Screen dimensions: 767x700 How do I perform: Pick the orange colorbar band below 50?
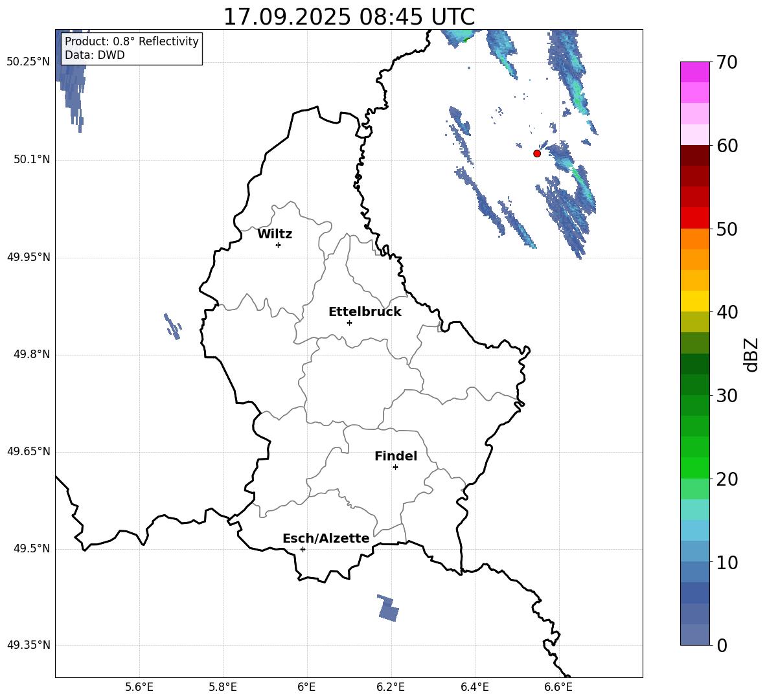[x=694, y=239]
